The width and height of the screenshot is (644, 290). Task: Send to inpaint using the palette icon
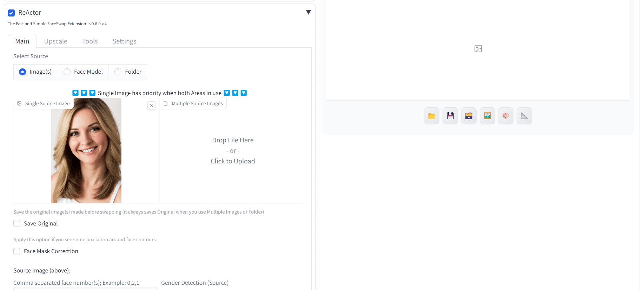pyautogui.click(x=505, y=116)
